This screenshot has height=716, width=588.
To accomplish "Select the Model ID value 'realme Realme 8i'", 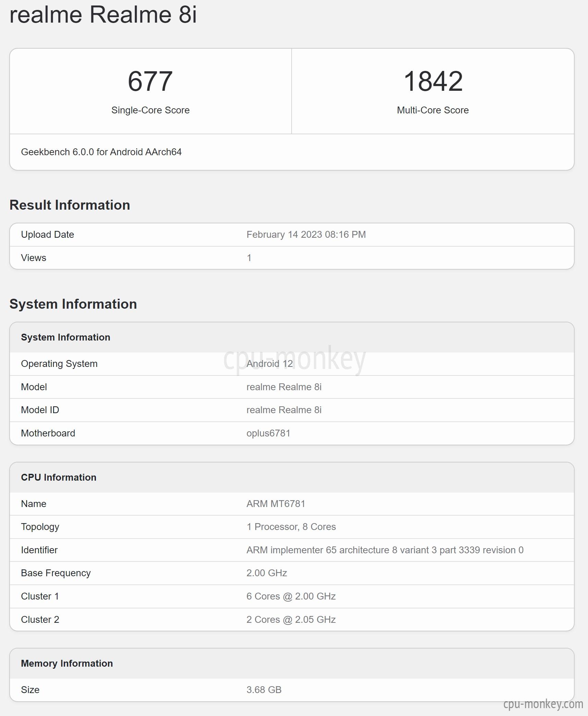I will point(284,410).
